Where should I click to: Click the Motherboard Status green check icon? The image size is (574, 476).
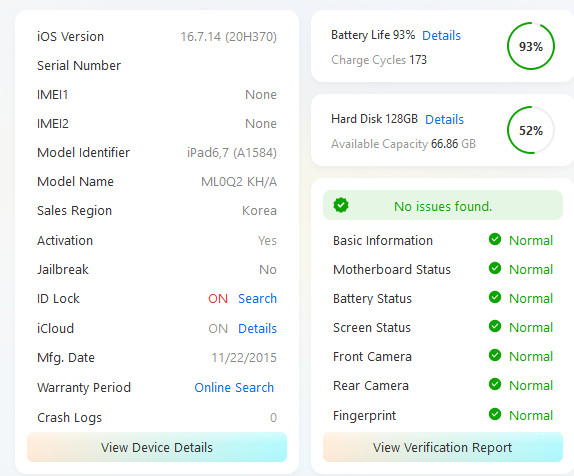click(495, 268)
